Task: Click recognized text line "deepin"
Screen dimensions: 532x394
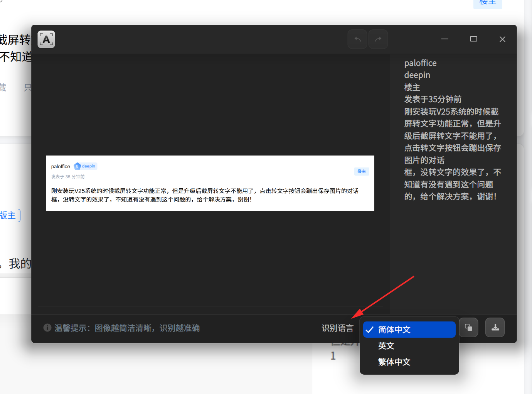Action: tap(417, 75)
